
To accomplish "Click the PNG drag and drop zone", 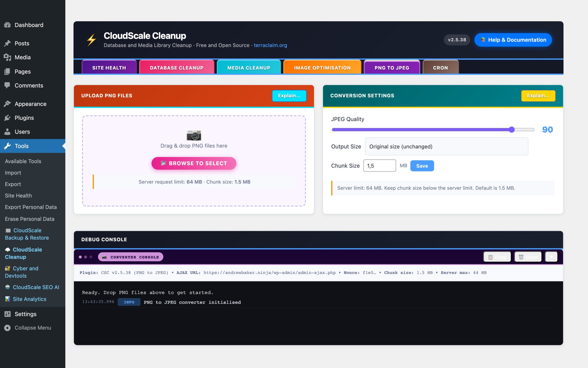I will (x=194, y=161).
